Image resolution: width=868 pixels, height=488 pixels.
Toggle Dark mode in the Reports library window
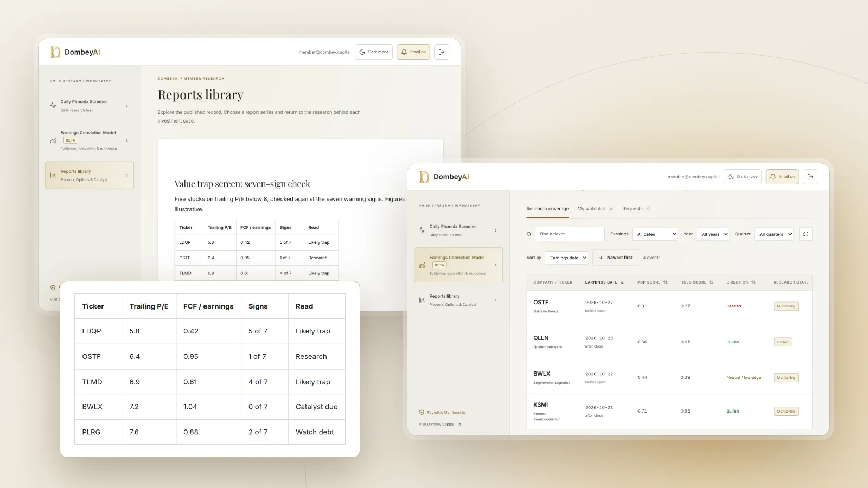pos(374,52)
